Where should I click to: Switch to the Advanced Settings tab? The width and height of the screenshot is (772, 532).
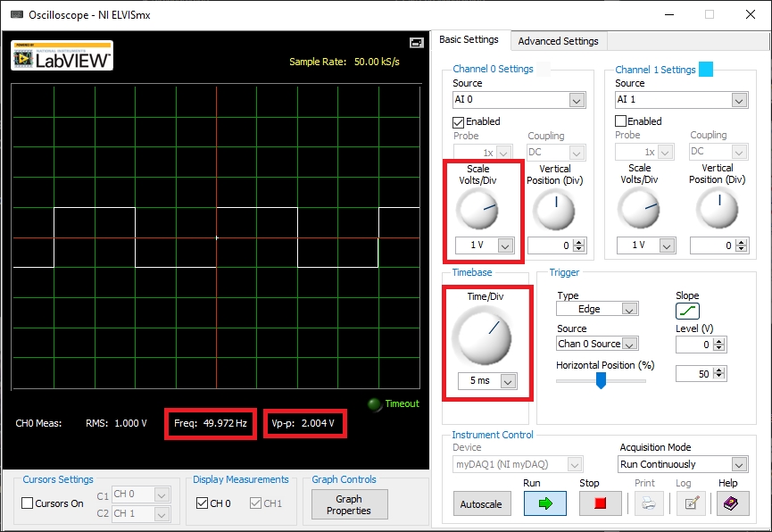[558, 41]
